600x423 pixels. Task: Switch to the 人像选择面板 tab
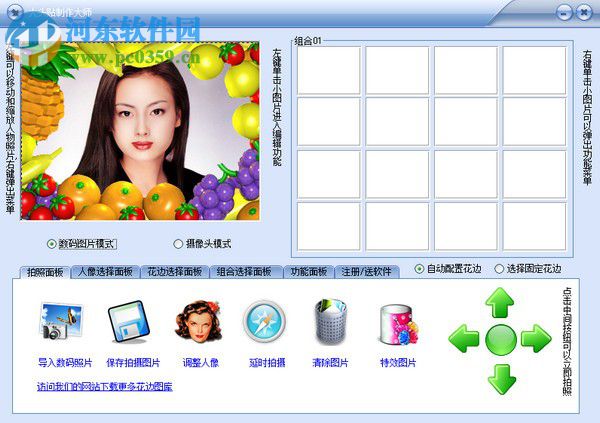pyautogui.click(x=105, y=272)
